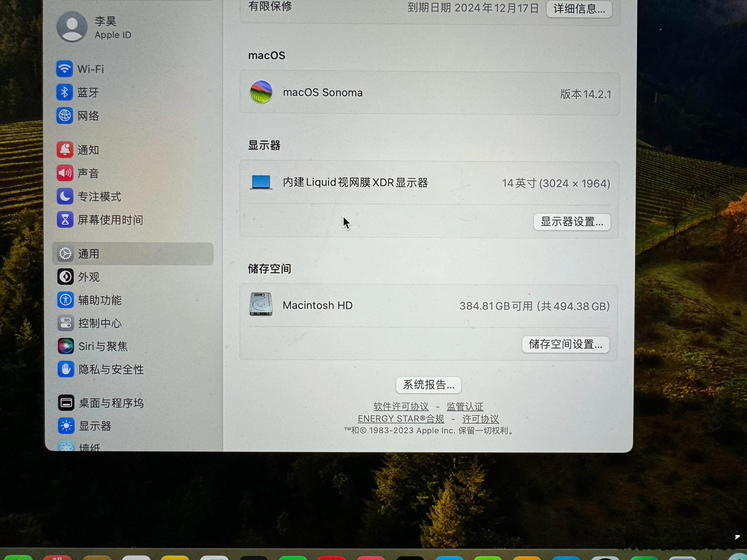
Task: Click 14 英寸 (3024 × 1964) text
Action: coord(556,184)
